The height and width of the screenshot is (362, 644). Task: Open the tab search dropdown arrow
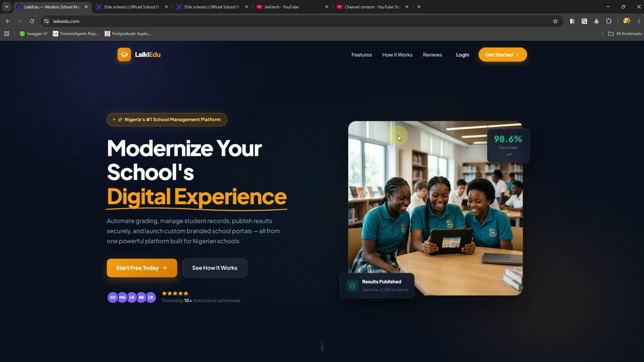(x=7, y=7)
